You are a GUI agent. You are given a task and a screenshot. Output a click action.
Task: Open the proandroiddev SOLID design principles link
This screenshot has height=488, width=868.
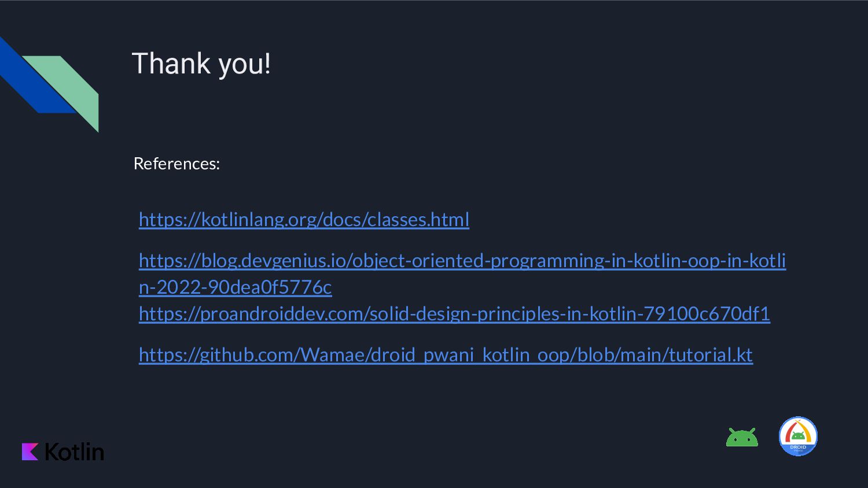[454, 313]
